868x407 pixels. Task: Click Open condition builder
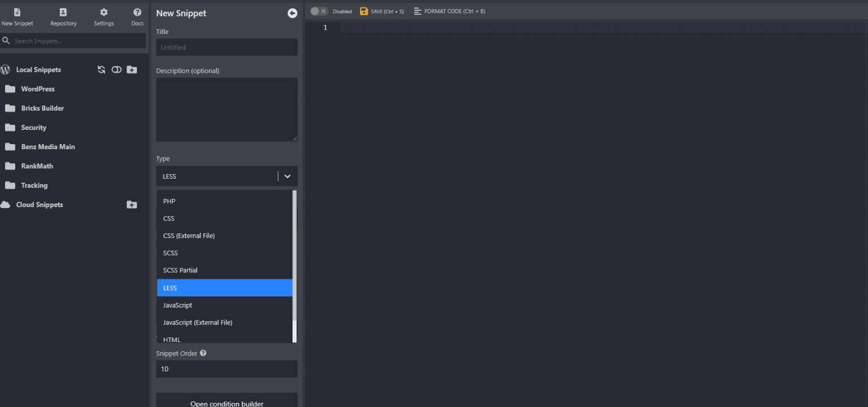pos(227,403)
